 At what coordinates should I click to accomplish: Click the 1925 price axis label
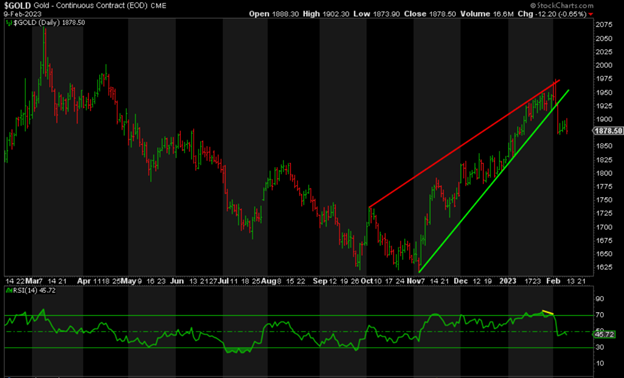coord(604,106)
